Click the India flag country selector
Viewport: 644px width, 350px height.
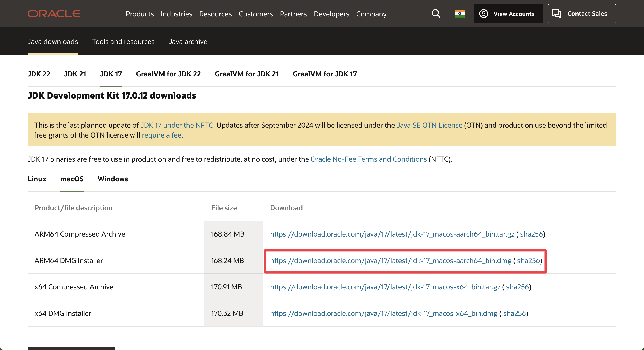[460, 14]
